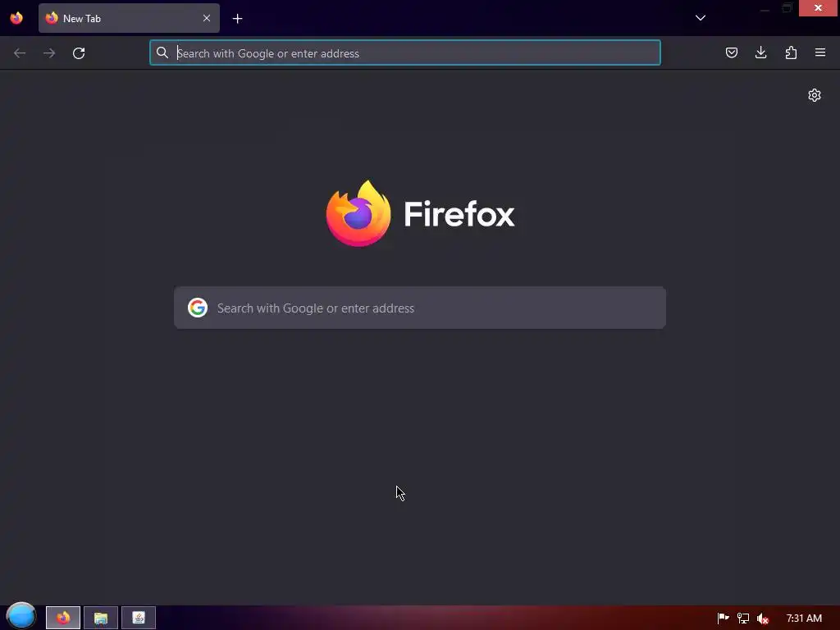Personalize new tab with gear icon
The width and height of the screenshot is (840, 630).
click(815, 95)
